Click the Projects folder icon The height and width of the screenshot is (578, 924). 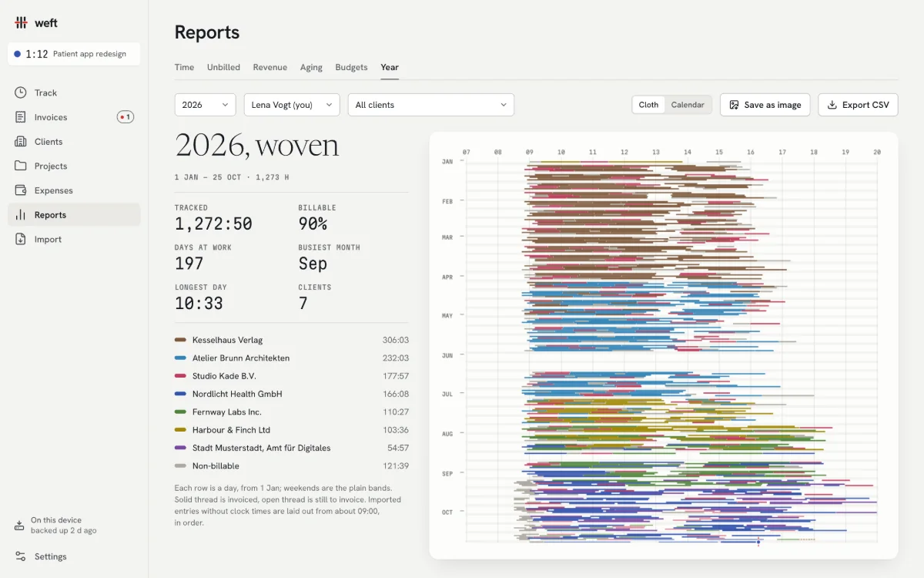click(20, 166)
